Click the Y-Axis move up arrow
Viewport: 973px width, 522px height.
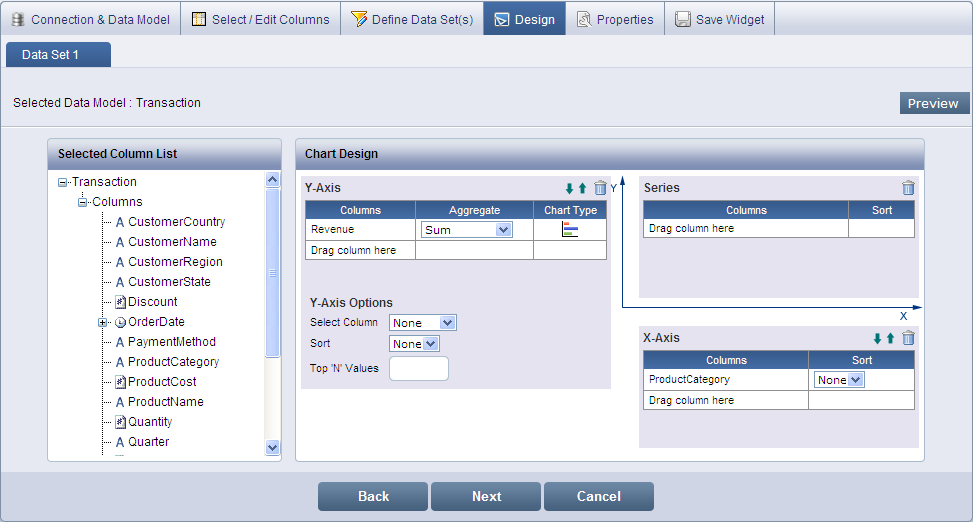coord(582,188)
